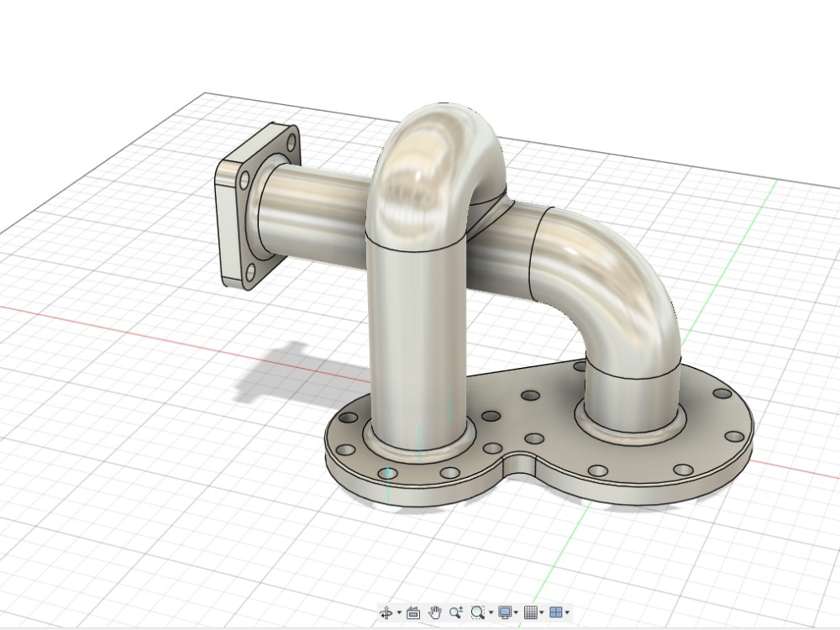Expand the Display Settings dropdown arrow
Viewport: 840px width, 630px height.
(x=516, y=613)
